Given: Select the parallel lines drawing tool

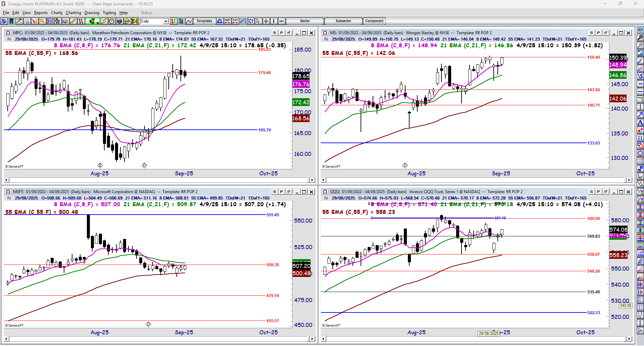Looking at the screenshot, I should [x=640, y=69].
